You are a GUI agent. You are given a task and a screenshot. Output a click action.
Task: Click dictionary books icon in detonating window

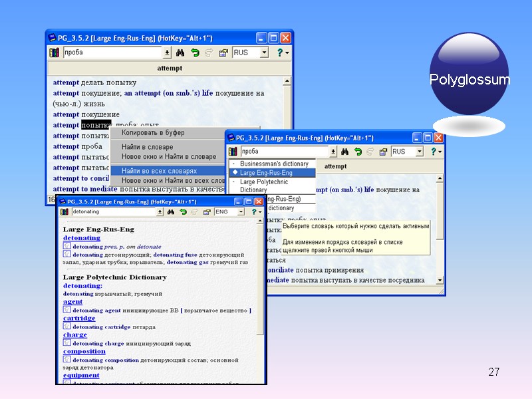[x=64, y=211]
